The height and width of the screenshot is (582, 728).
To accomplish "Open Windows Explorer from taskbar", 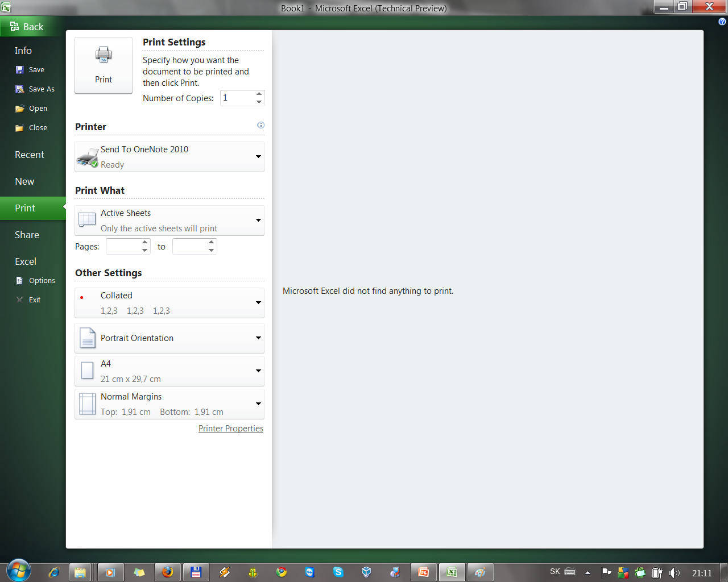I will tap(80, 572).
